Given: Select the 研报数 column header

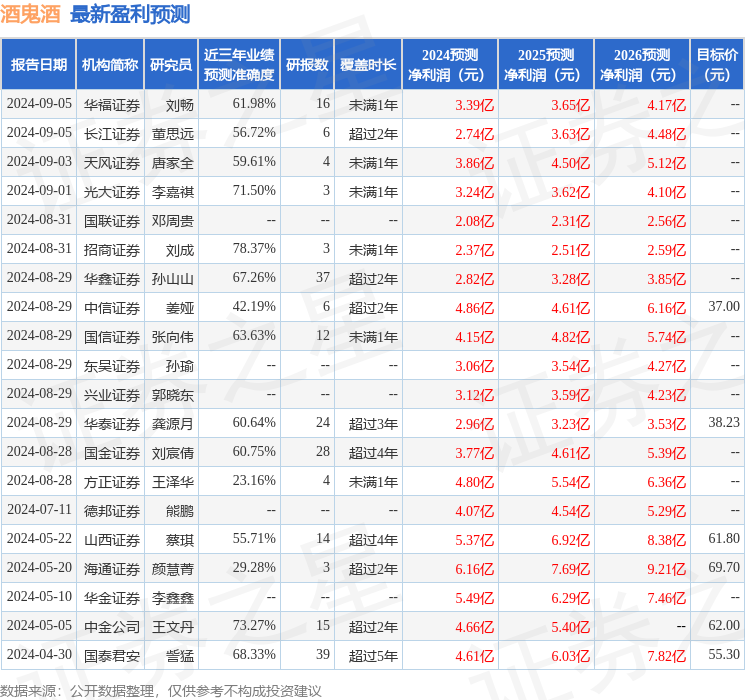Looking at the screenshot, I should (307, 65).
